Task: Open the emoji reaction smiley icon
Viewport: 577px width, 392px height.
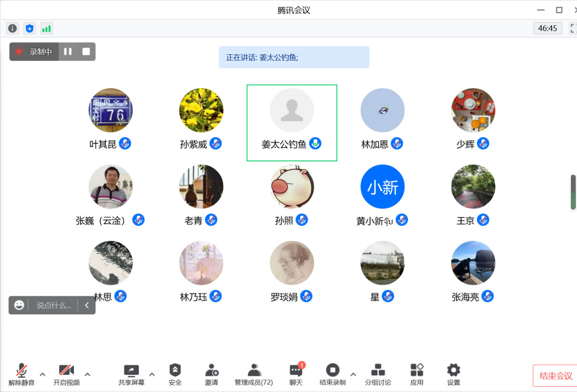Action: 19,305
